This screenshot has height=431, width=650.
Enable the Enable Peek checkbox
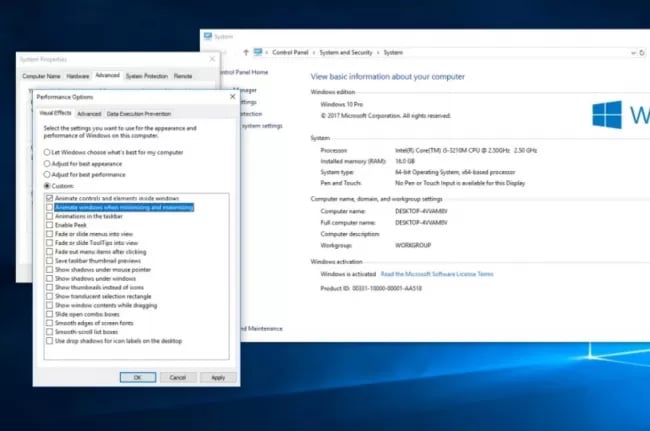click(50, 225)
